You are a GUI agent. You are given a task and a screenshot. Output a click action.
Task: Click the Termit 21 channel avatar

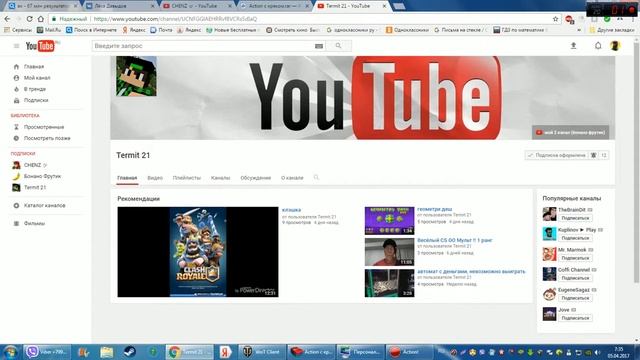(x=136, y=76)
